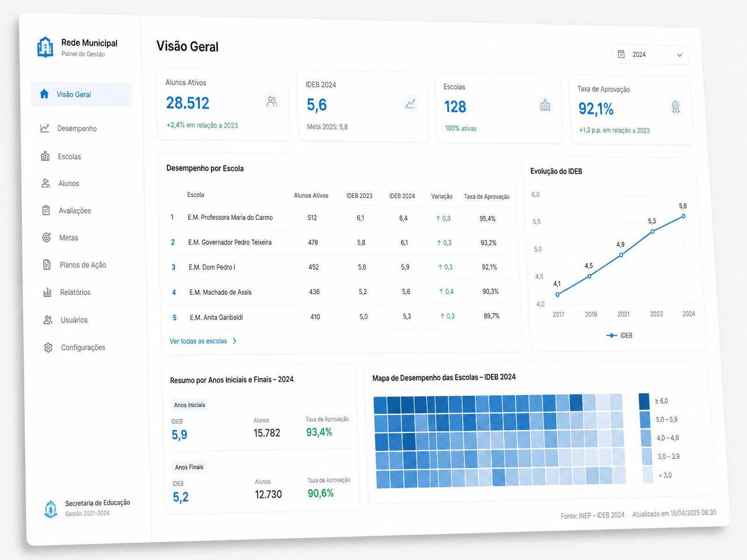The image size is (747, 560).
Task: Click the people icon on Alunos Ativos card
Action: [x=272, y=101]
